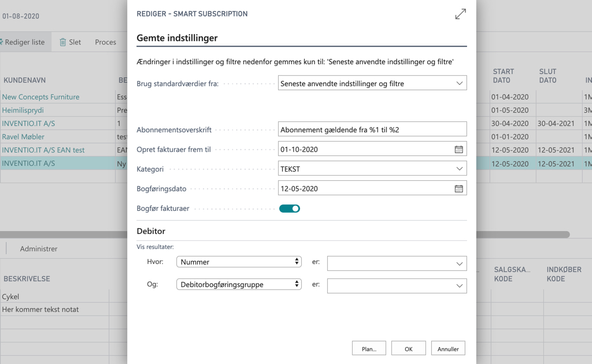Click the Bogføringsdato date field
592x364 pixels.
click(372, 188)
